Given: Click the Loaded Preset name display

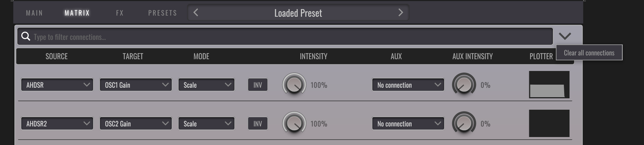Looking at the screenshot, I should 298,13.
